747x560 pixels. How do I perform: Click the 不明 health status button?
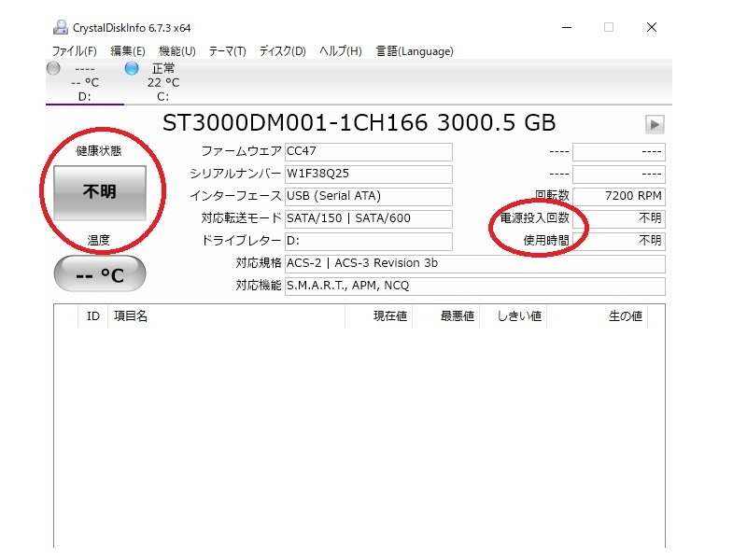(x=100, y=192)
